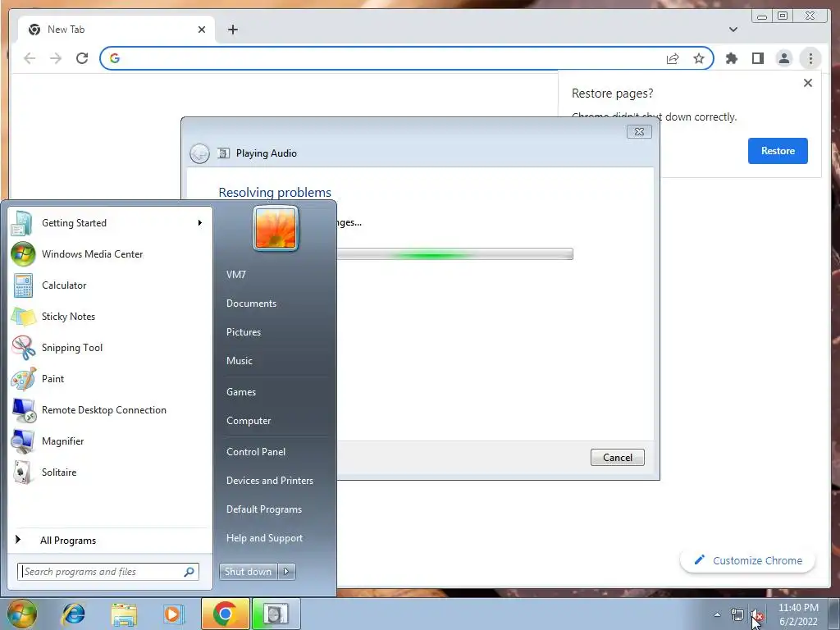Open Windows Explorer from taskbar

coord(124,614)
